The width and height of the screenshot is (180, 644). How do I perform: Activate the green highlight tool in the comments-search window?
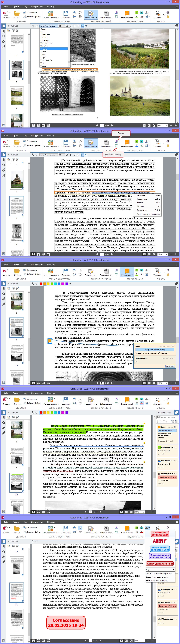tap(137, 399)
